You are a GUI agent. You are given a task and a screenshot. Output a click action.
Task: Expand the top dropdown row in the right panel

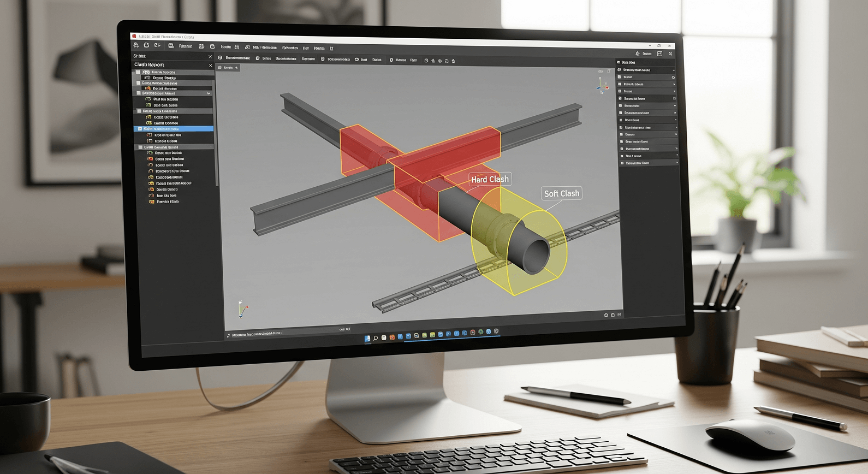coord(674,70)
